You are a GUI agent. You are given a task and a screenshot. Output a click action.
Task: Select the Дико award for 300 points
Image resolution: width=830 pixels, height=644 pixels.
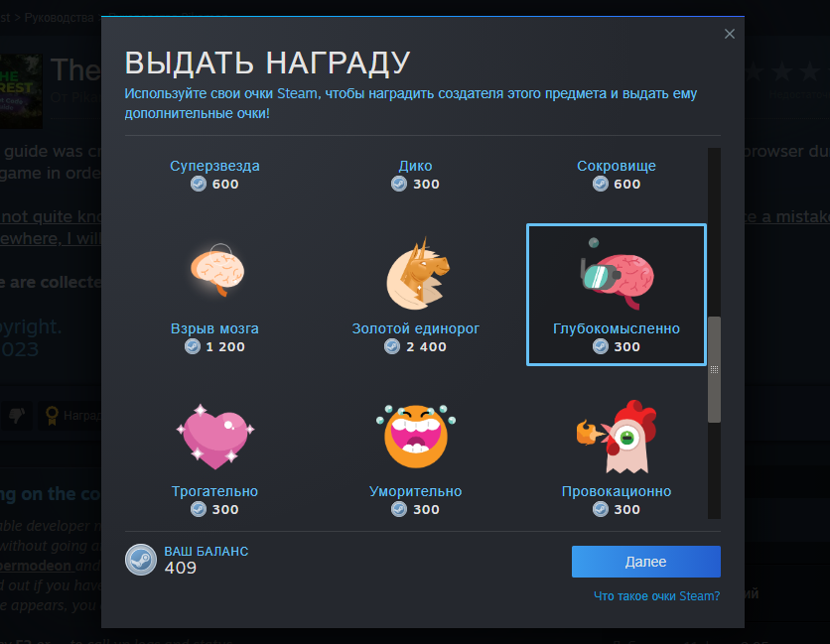coord(416,175)
